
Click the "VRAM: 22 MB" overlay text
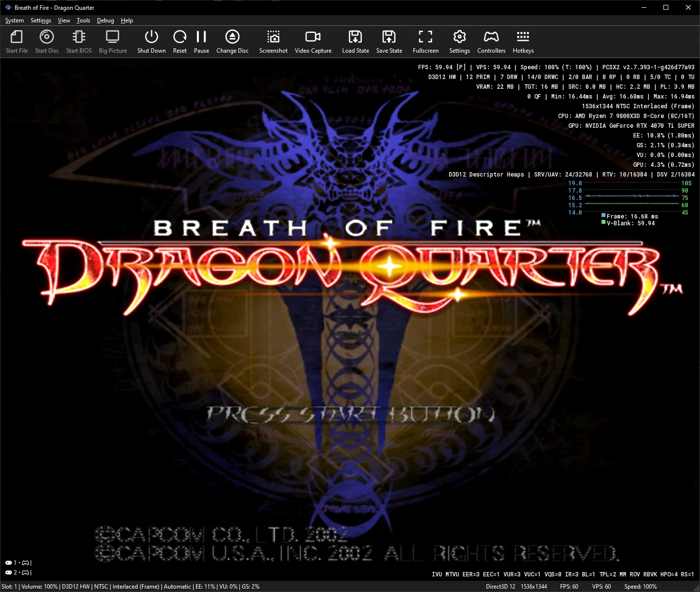tap(495, 87)
